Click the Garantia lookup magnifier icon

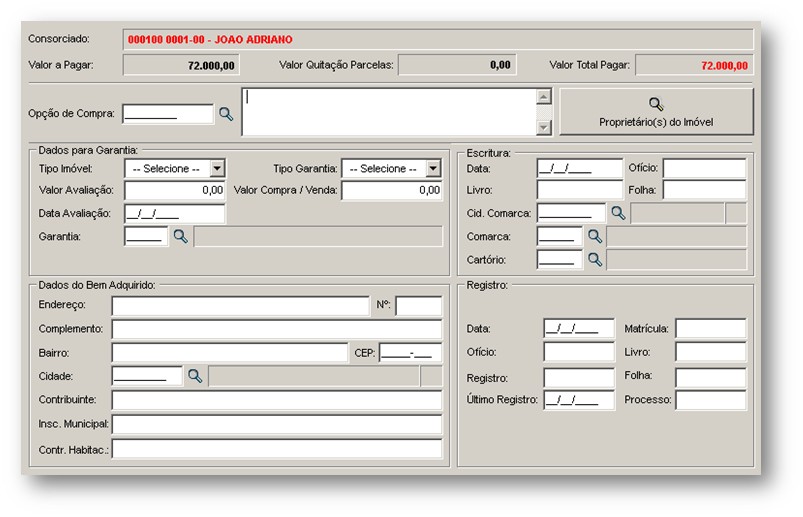180,236
